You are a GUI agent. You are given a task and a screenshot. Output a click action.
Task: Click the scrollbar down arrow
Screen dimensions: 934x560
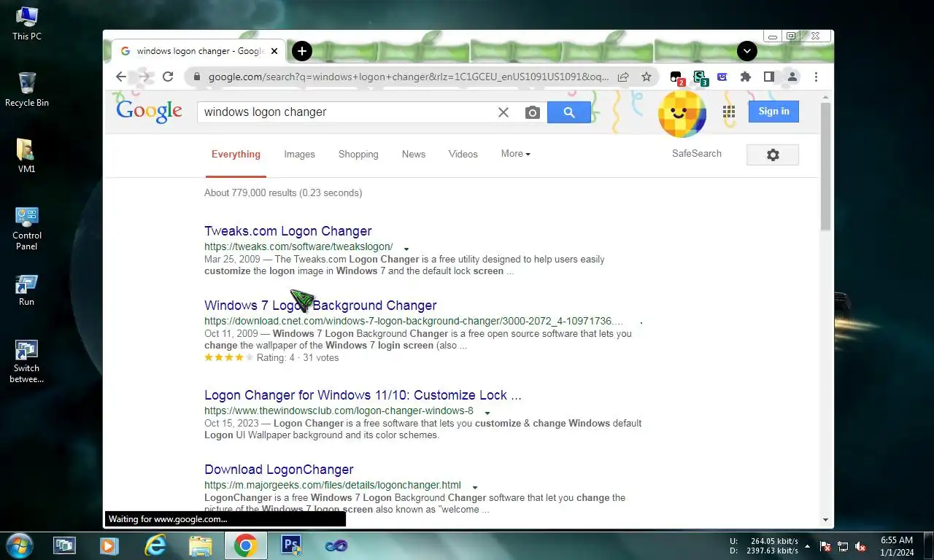coord(826,520)
